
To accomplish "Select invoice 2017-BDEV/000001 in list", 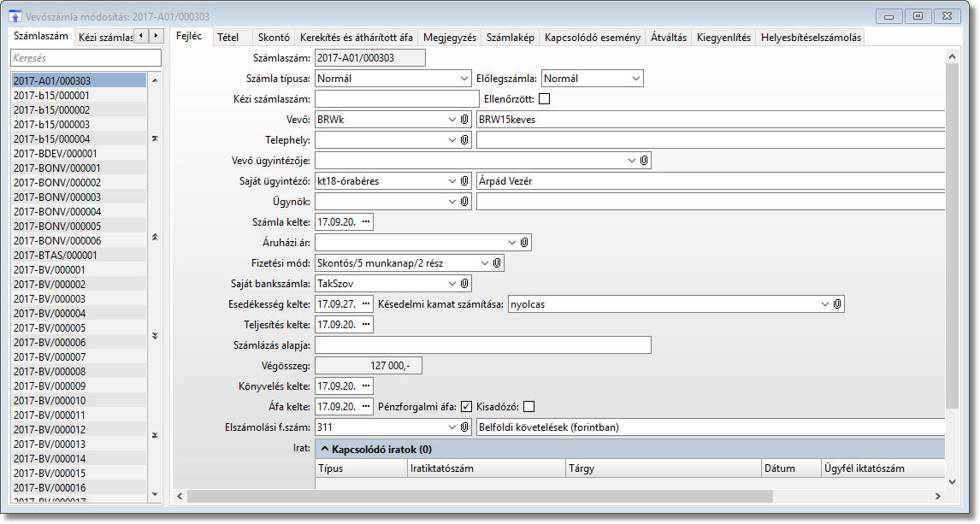I will [79, 154].
